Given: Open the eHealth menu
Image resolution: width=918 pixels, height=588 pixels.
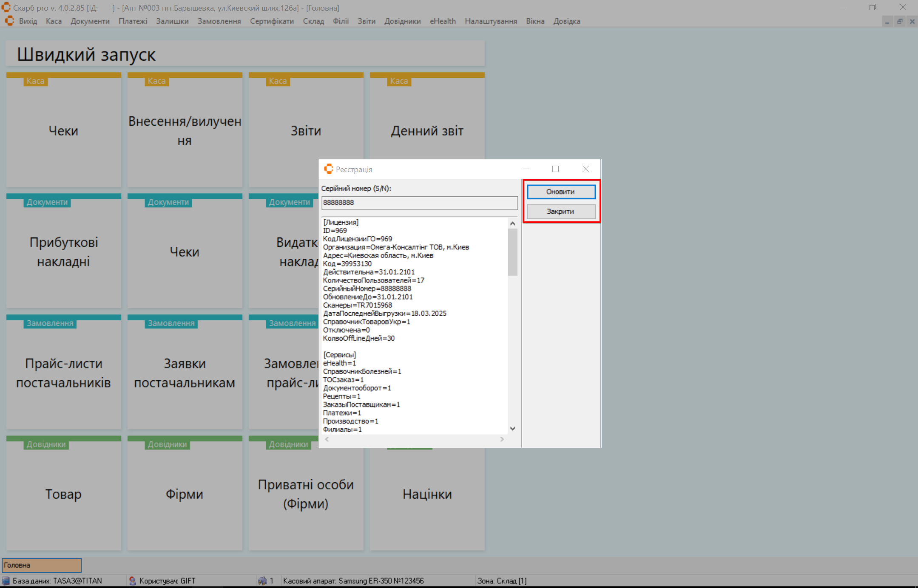Looking at the screenshot, I should [443, 21].
